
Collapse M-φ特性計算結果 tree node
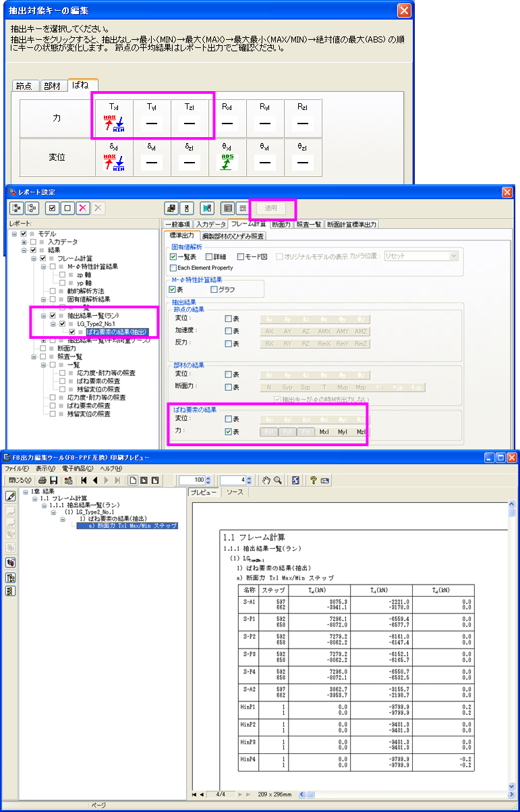click(x=43, y=266)
